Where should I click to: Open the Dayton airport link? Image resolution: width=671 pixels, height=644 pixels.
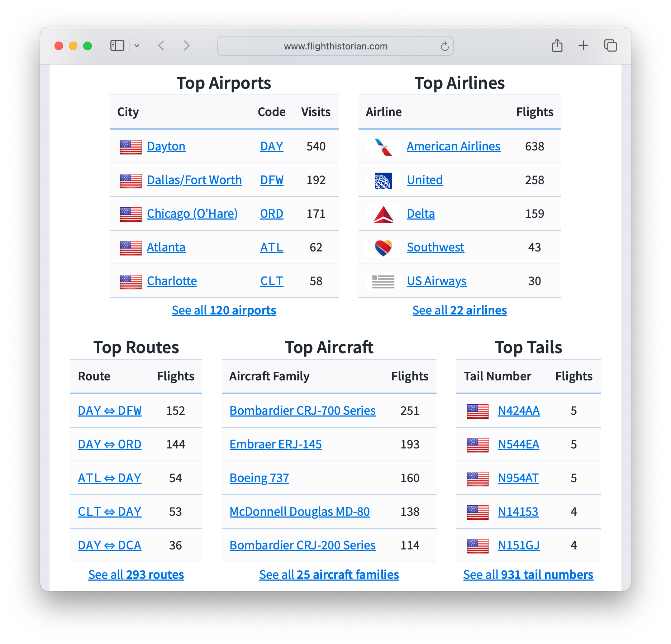point(166,146)
